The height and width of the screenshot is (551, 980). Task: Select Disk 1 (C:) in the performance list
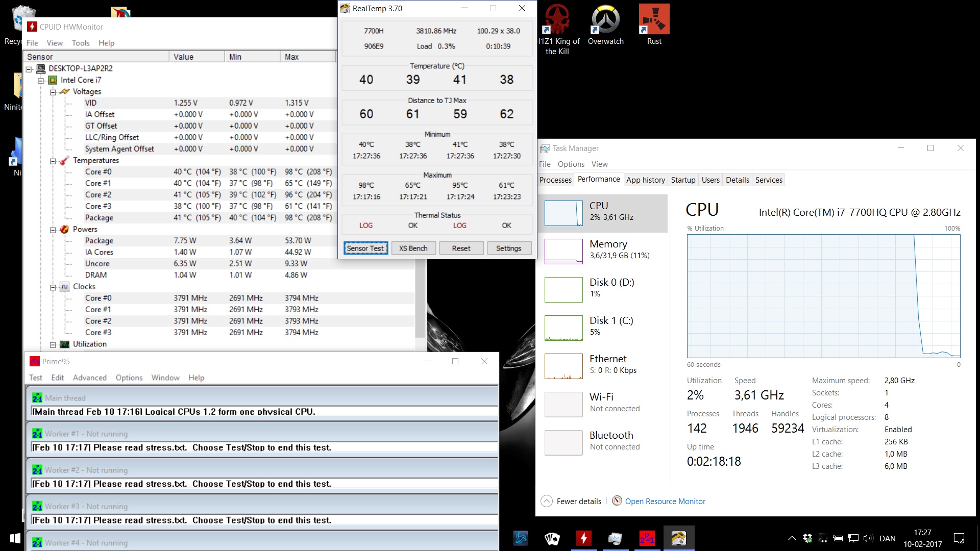(x=604, y=328)
